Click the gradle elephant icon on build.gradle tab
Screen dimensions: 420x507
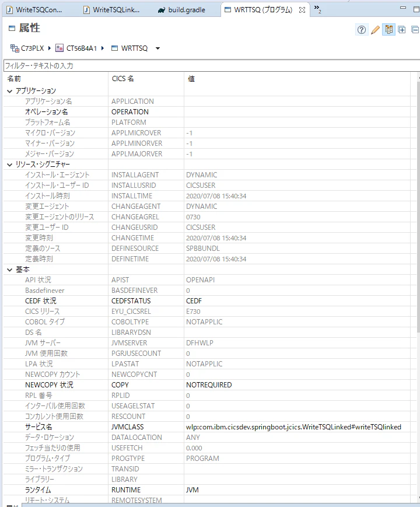pos(162,10)
